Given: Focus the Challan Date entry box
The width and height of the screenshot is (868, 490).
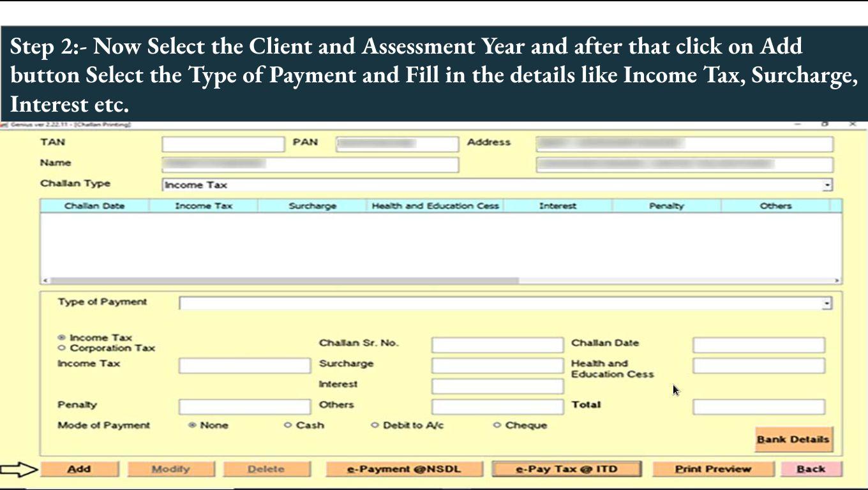Looking at the screenshot, I should pos(759,345).
